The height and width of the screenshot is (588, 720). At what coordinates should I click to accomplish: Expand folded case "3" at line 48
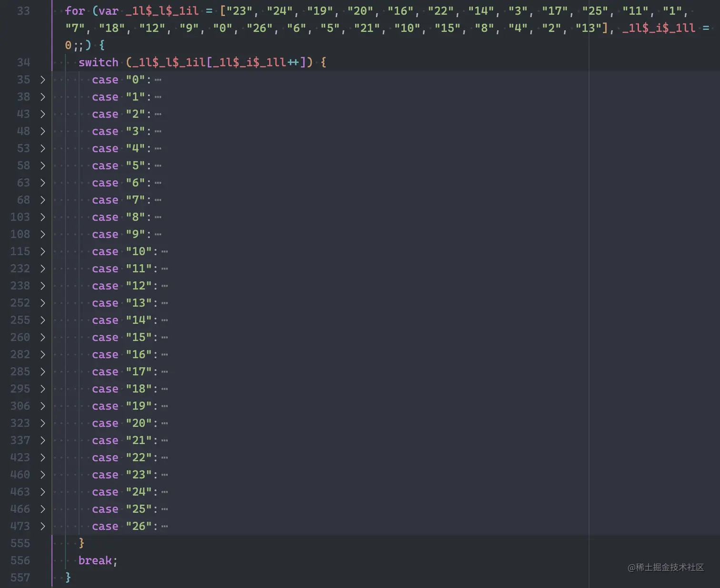pos(42,131)
